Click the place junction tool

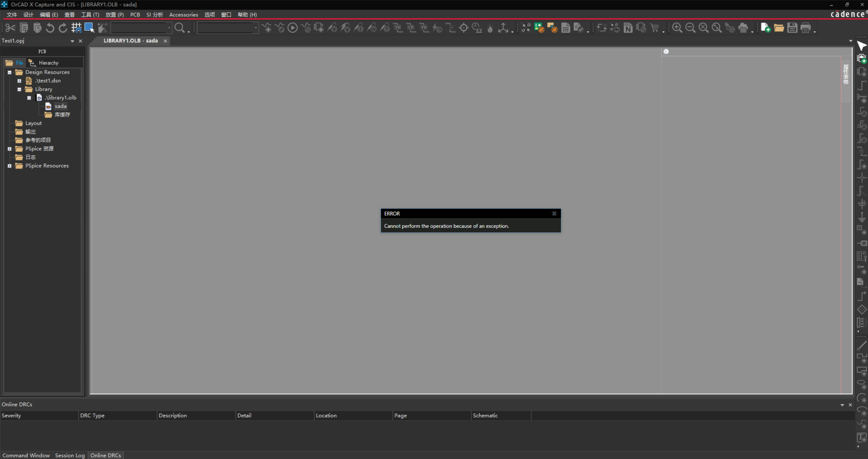point(862,177)
